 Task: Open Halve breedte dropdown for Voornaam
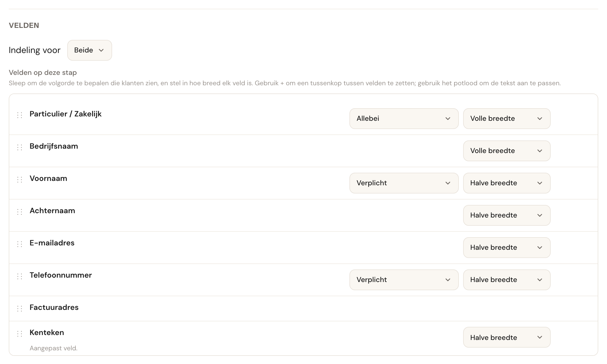pyautogui.click(x=507, y=183)
